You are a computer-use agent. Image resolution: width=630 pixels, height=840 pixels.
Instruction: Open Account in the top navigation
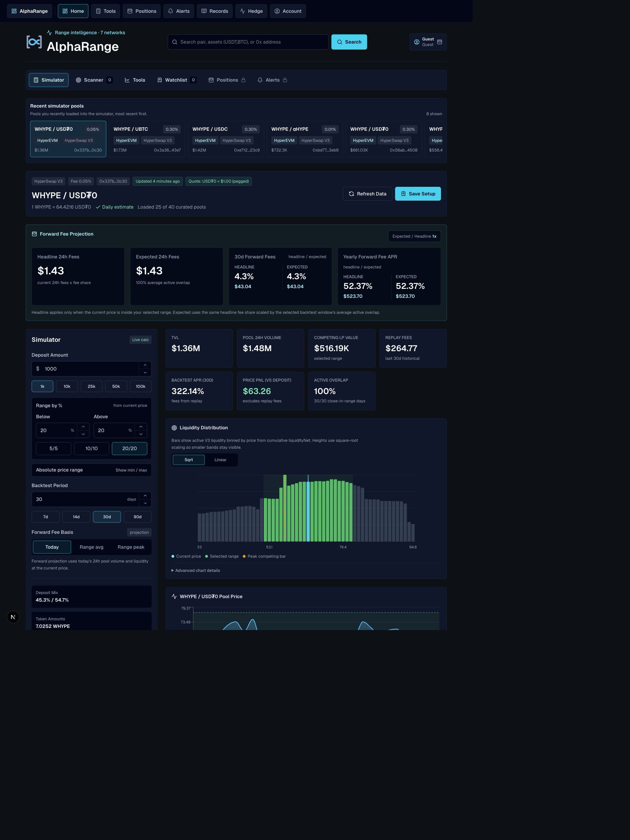288,11
